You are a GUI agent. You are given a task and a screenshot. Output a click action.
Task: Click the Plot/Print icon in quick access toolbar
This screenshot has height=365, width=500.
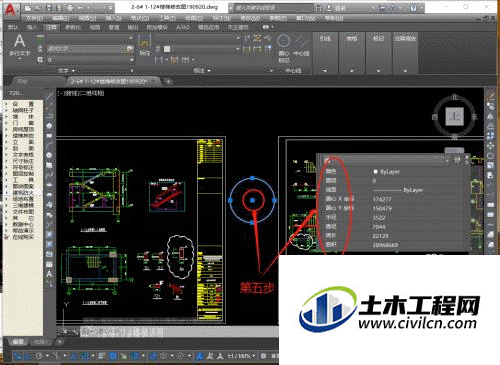tap(70, 8)
